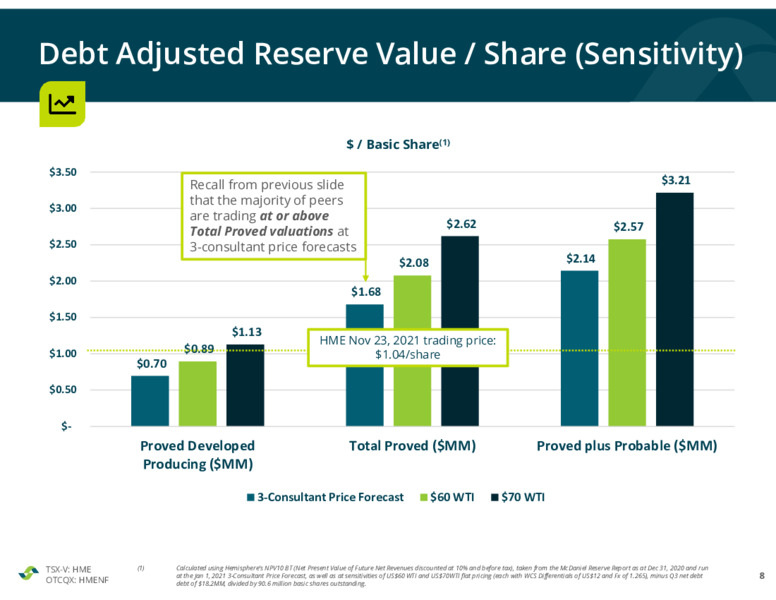Viewport: 776px width, 600px height.
Task: Click the $0.70 bar label
Action: pos(151,364)
